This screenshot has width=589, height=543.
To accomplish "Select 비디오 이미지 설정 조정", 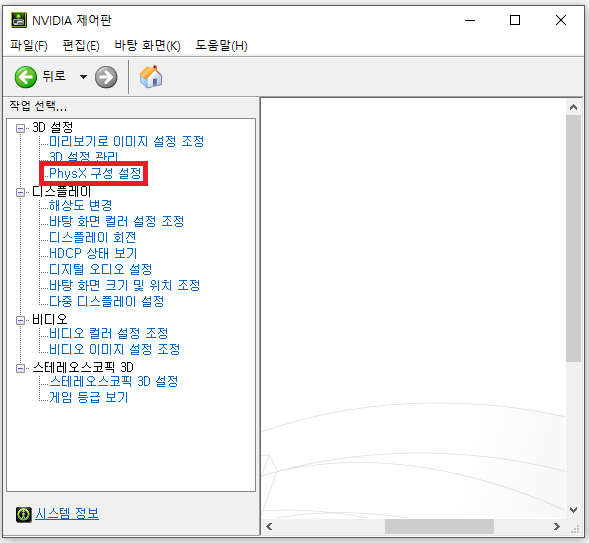I will point(115,349).
